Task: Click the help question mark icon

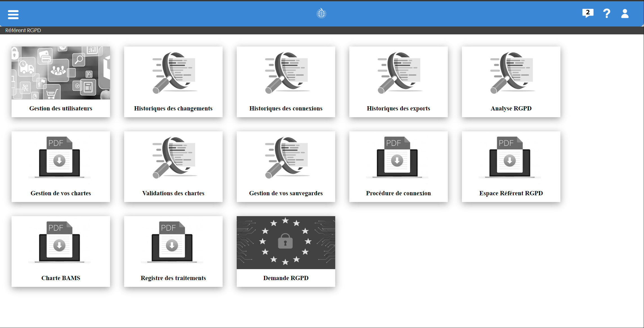Action: click(x=607, y=13)
